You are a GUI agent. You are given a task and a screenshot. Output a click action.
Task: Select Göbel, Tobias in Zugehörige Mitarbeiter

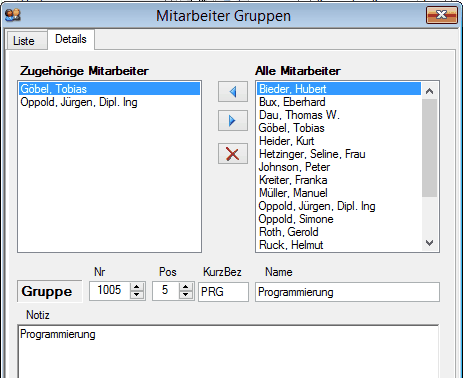tap(109, 89)
